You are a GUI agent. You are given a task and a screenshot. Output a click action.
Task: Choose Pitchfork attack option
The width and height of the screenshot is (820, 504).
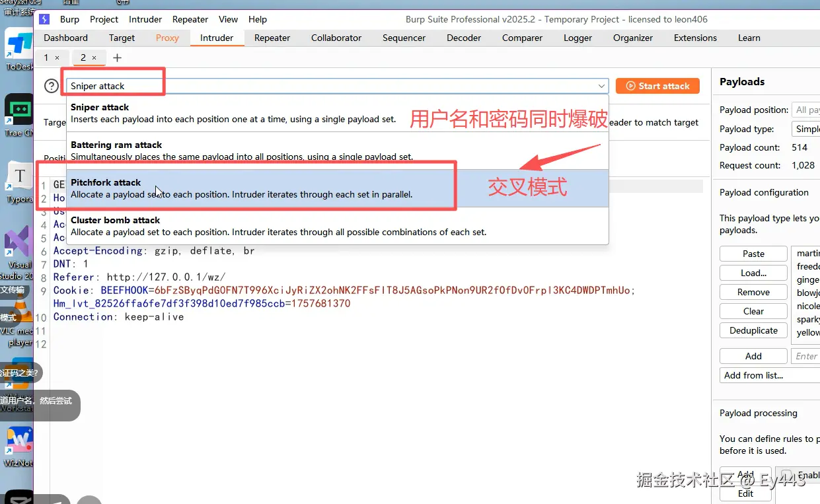point(337,188)
